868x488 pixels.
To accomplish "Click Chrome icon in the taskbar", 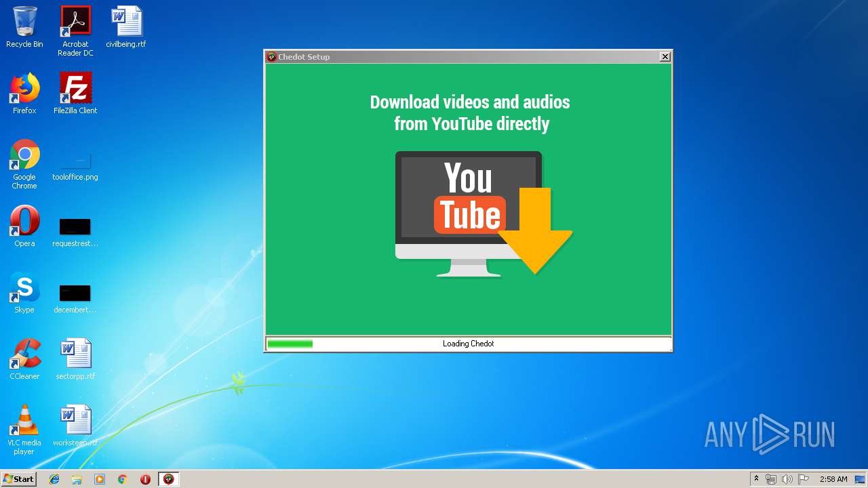I will (123, 479).
